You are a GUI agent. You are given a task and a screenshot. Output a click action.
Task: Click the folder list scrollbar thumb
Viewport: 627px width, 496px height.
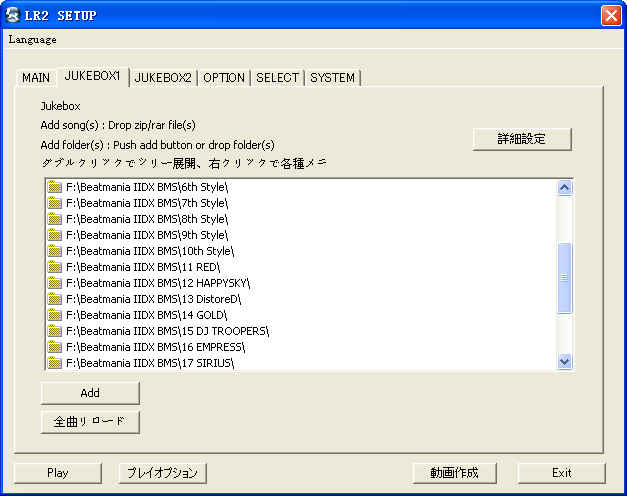tap(564, 278)
